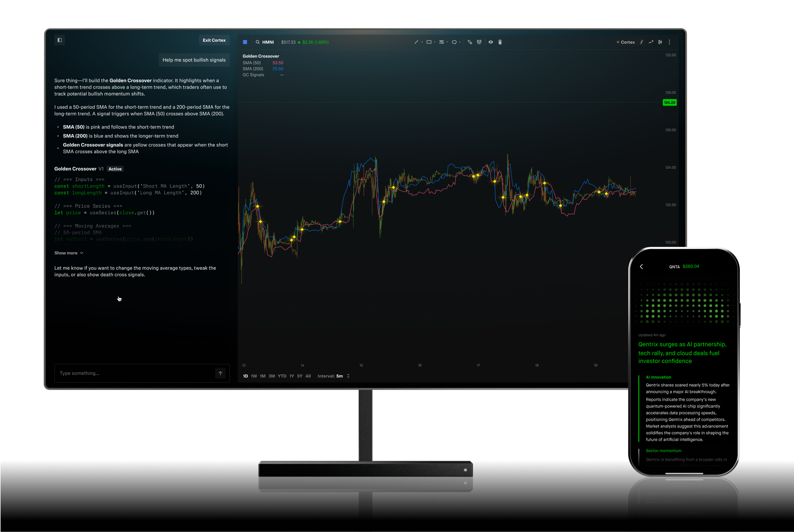Click the + Cortex button
Image resolution: width=794 pixels, height=532 pixels.
(x=626, y=42)
